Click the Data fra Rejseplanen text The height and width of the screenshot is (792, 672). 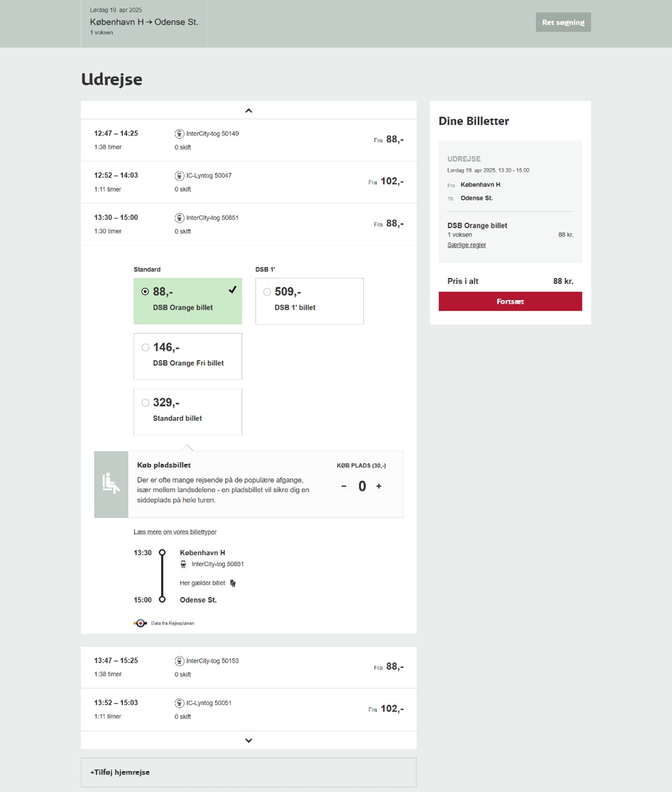pos(173,623)
